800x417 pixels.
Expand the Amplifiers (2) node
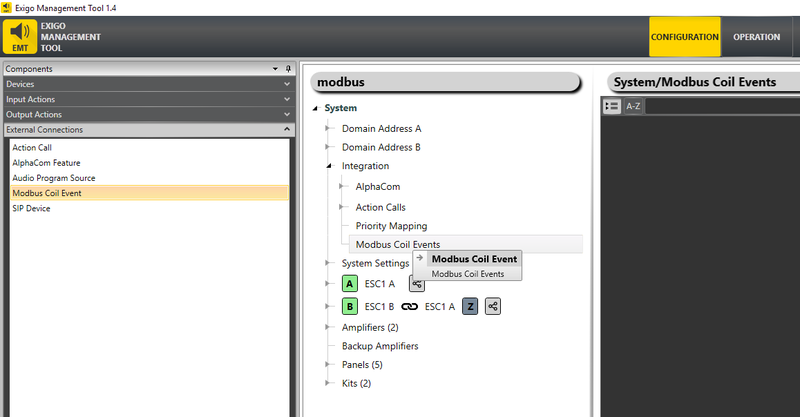[x=328, y=327]
